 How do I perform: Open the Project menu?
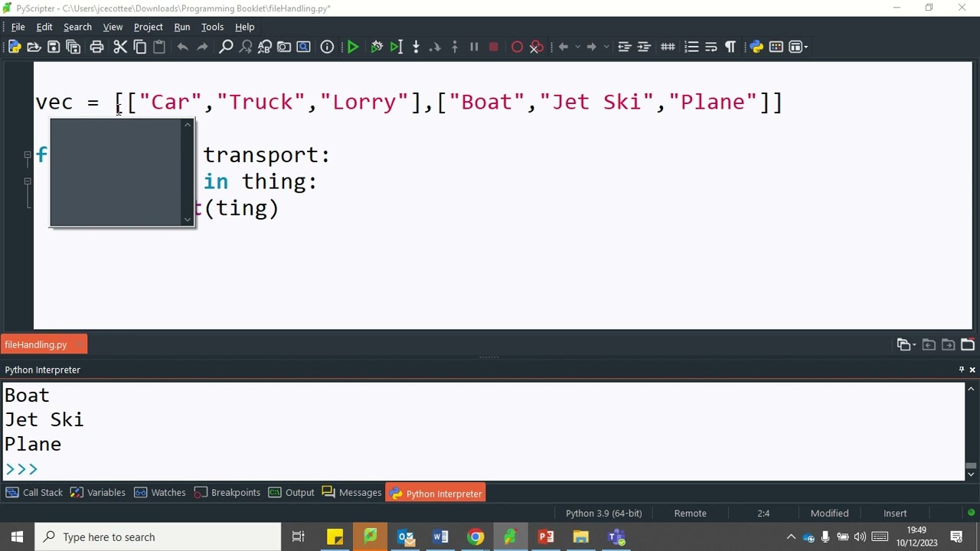(x=149, y=27)
